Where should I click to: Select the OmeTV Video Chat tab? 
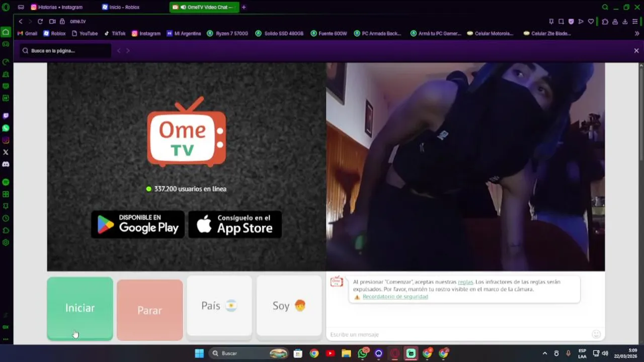204,7
